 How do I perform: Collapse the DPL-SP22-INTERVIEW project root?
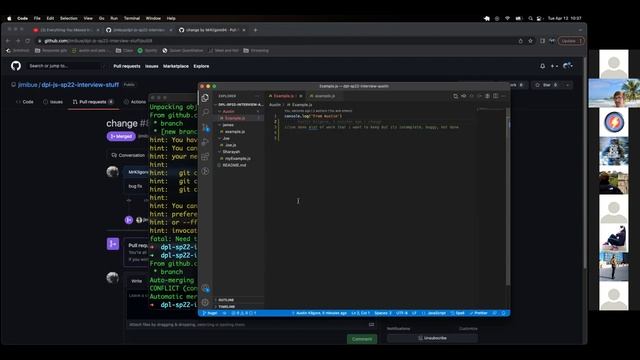(240, 105)
